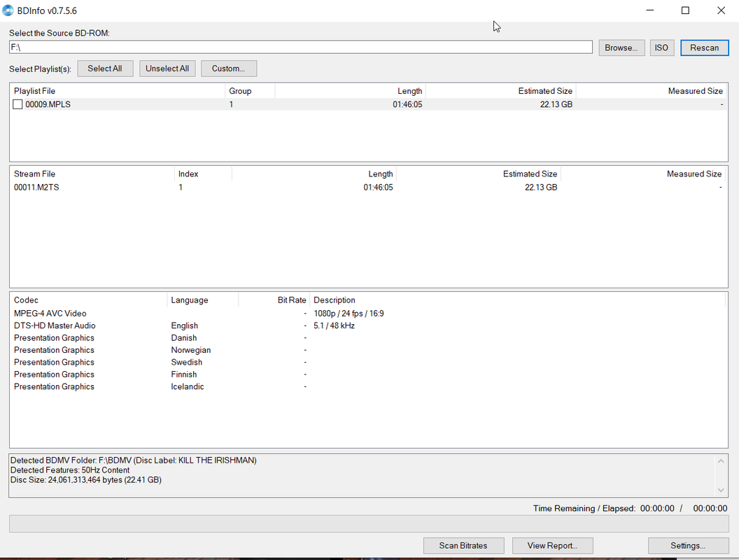This screenshot has width=739, height=560.
Task: Select the 00011.M2TS stream file row
Action: click(368, 187)
